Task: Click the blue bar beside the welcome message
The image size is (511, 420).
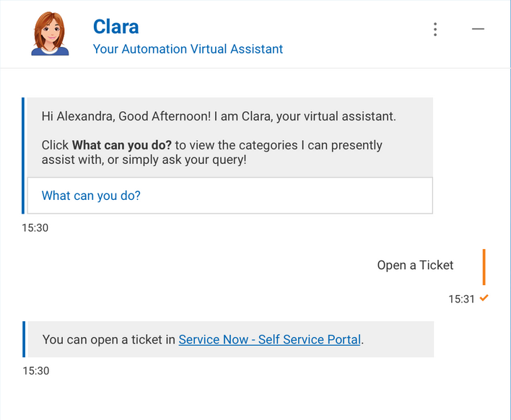Action: [x=23, y=155]
